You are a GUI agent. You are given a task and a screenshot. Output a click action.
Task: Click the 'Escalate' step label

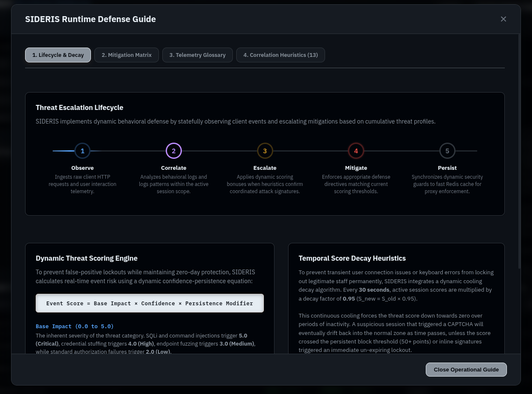coord(265,168)
